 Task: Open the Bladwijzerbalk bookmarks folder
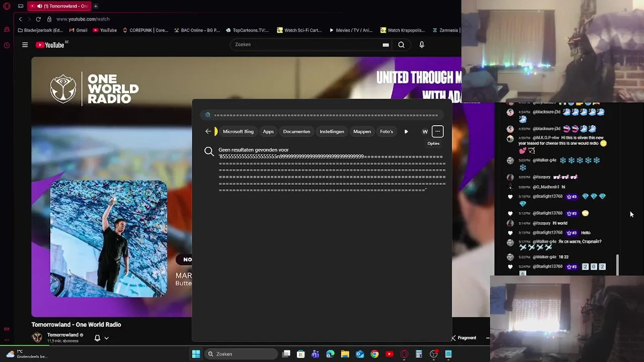click(x=40, y=30)
